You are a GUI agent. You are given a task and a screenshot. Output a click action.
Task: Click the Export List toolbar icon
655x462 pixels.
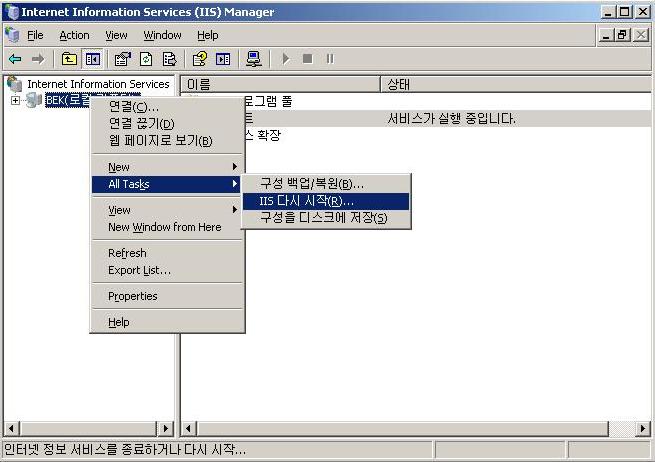[169, 59]
